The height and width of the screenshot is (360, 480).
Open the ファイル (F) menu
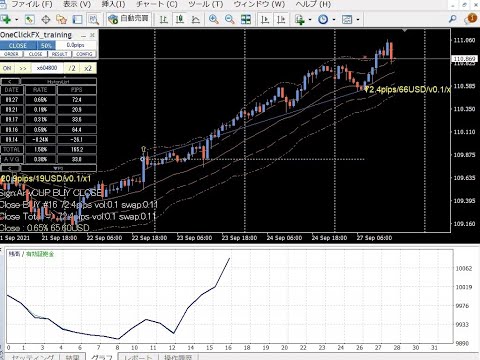[32, 4]
